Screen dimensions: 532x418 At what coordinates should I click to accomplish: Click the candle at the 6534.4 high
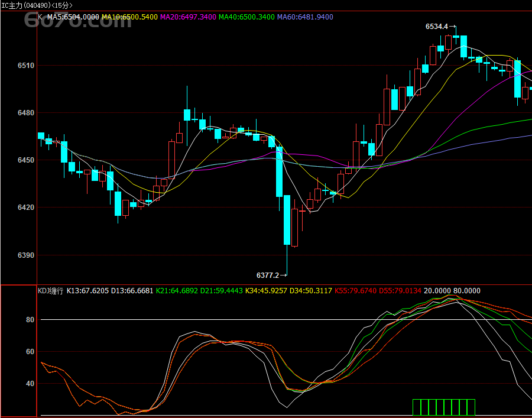(x=456, y=36)
